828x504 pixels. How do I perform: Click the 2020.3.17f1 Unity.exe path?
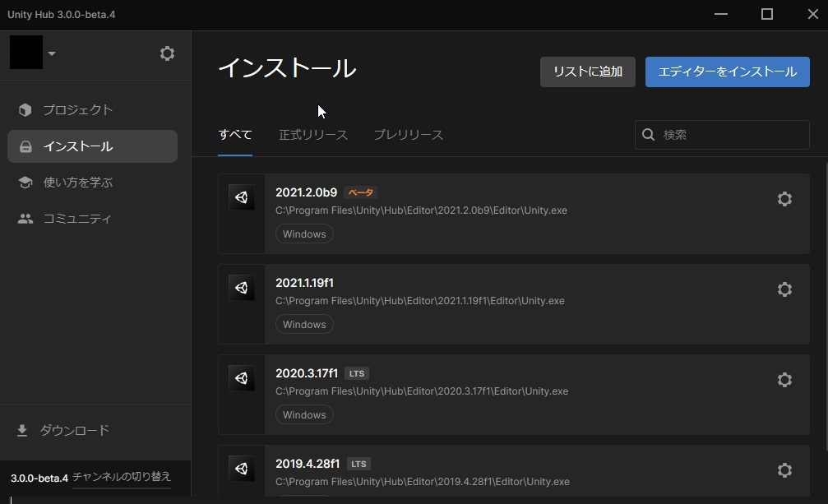(x=422, y=391)
